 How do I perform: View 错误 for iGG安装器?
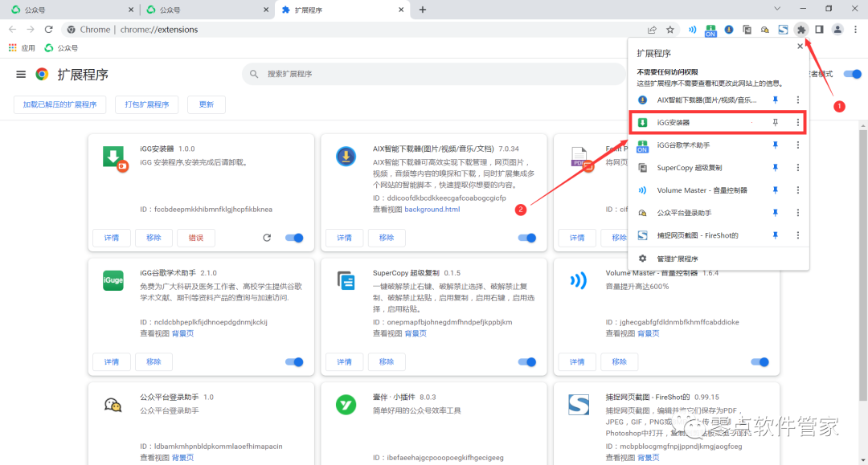(x=196, y=238)
